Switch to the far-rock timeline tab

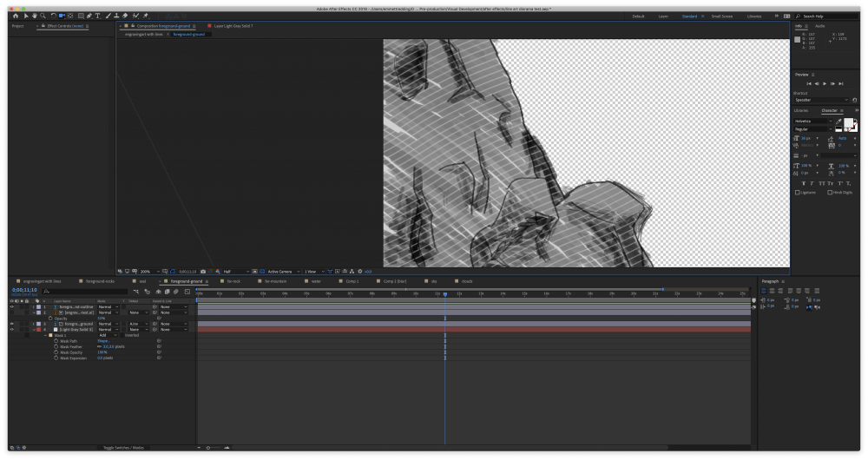point(233,281)
